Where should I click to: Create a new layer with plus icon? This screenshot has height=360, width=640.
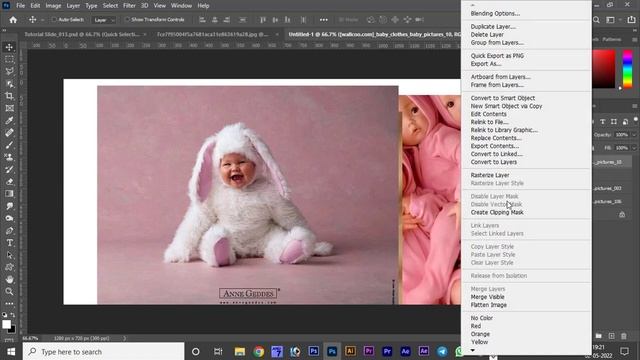point(611,336)
